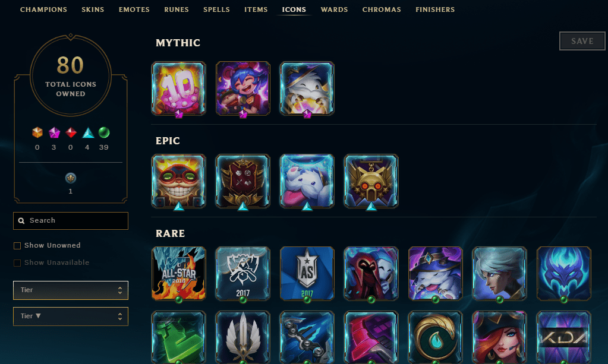Pick the red-haired Miss Fortune icon
The height and width of the screenshot is (364, 608).
pyautogui.click(x=499, y=337)
